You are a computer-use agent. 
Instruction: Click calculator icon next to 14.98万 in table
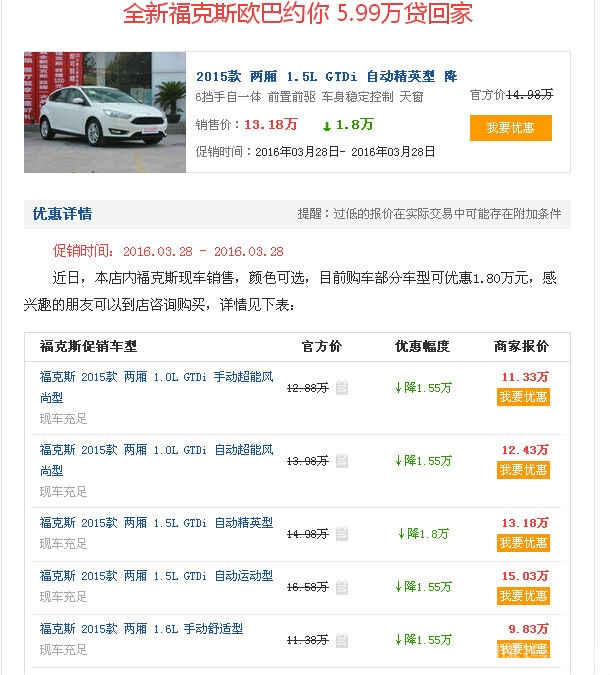[342, 534]
